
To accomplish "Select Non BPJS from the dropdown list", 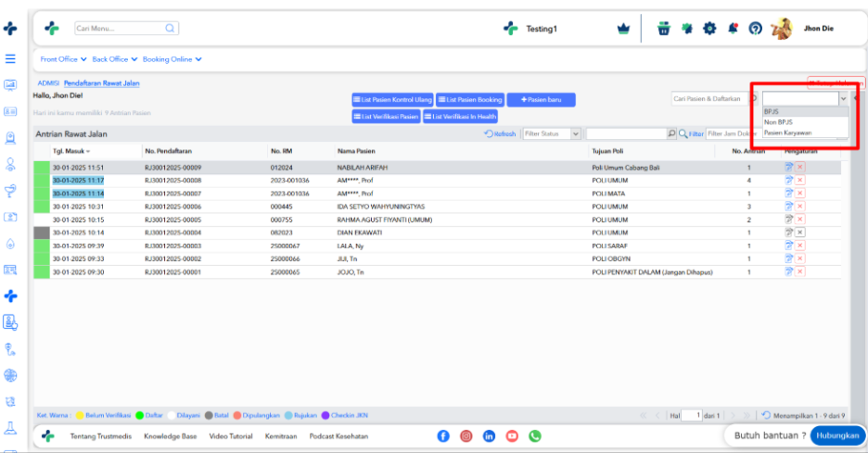I will pyautogui.click(x=806, y=122).
